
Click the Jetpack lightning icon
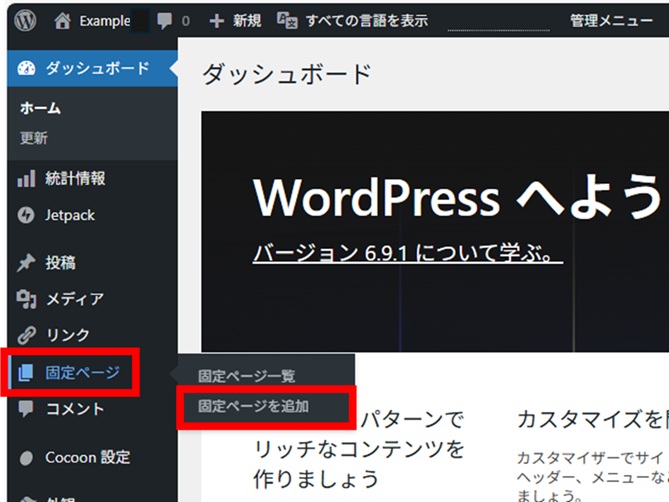(27, 215)
